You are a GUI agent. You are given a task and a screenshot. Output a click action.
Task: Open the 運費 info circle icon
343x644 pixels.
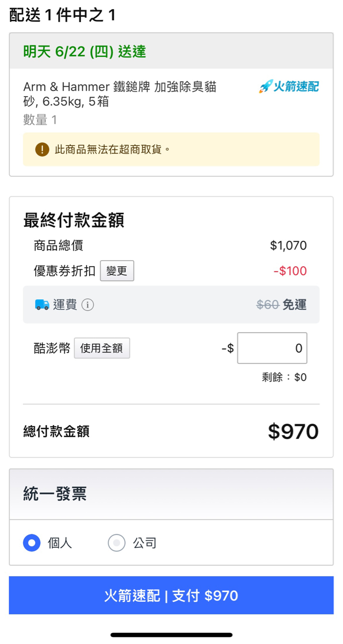[x=88, y=305]
